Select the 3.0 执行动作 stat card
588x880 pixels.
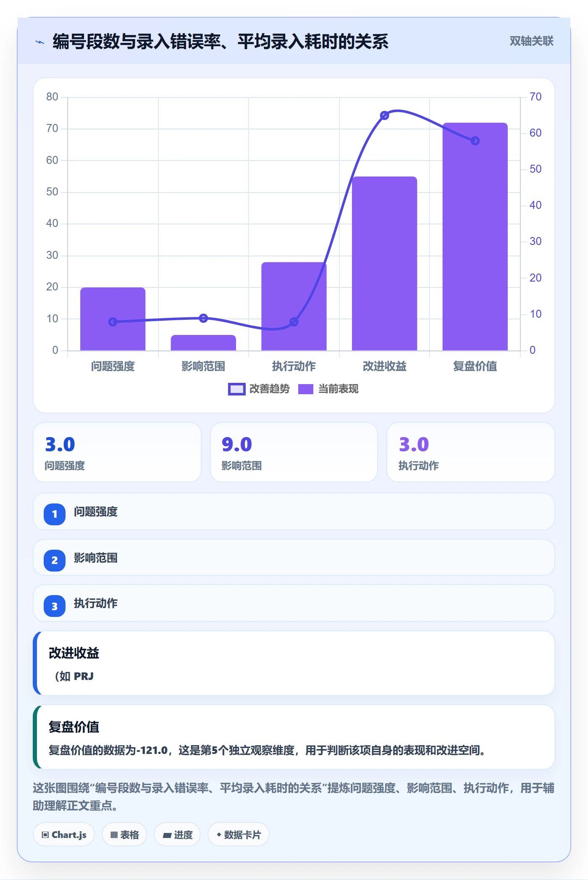tap(470, 452)
